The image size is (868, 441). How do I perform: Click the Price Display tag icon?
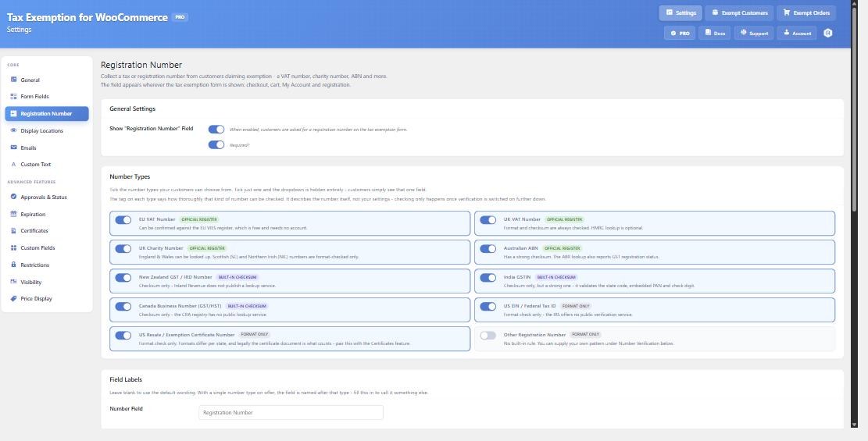click(x=14, y=298)
